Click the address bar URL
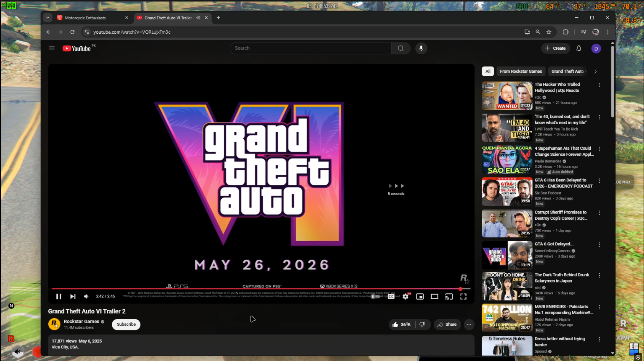The height and width of the screenshot is (361, 644). [x=132, y=32]
